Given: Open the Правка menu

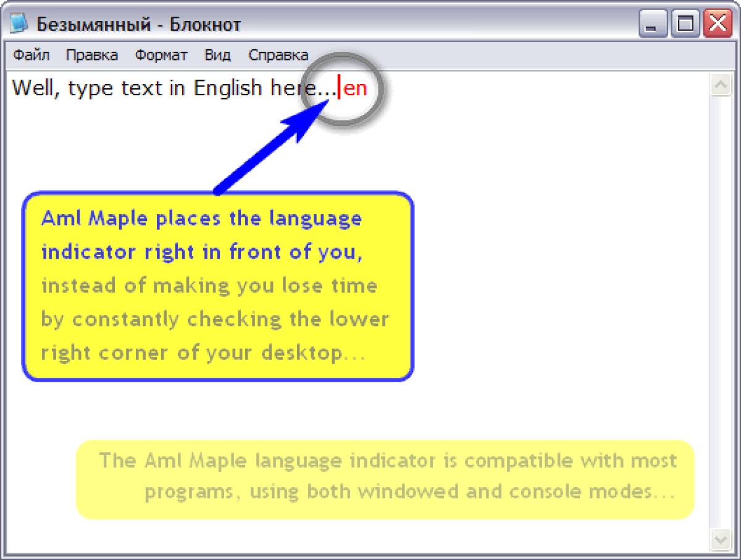Looking at the screenshot, I should pyautogui.click(x=93, y=55).
